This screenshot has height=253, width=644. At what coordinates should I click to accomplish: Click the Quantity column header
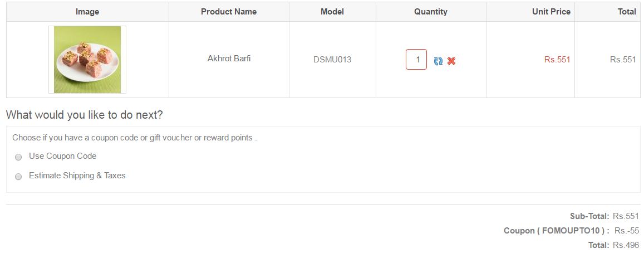[430, 12]
